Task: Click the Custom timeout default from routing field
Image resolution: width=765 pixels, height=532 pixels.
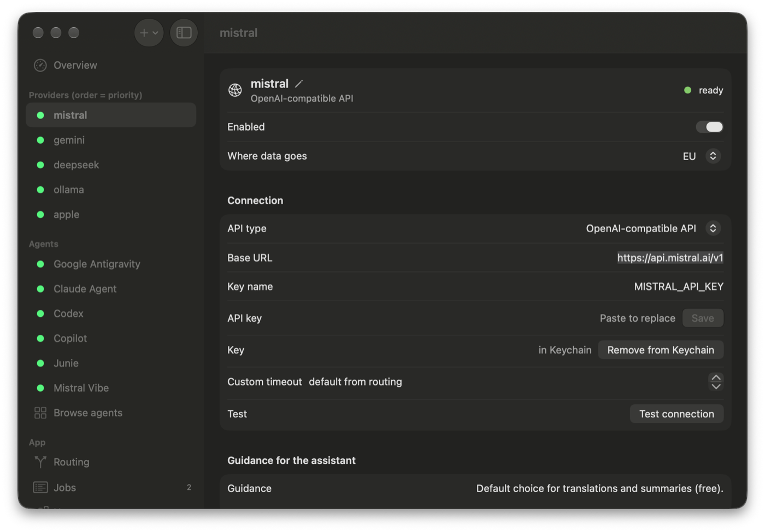Action: pyautogui.click(x=355, y=382)
